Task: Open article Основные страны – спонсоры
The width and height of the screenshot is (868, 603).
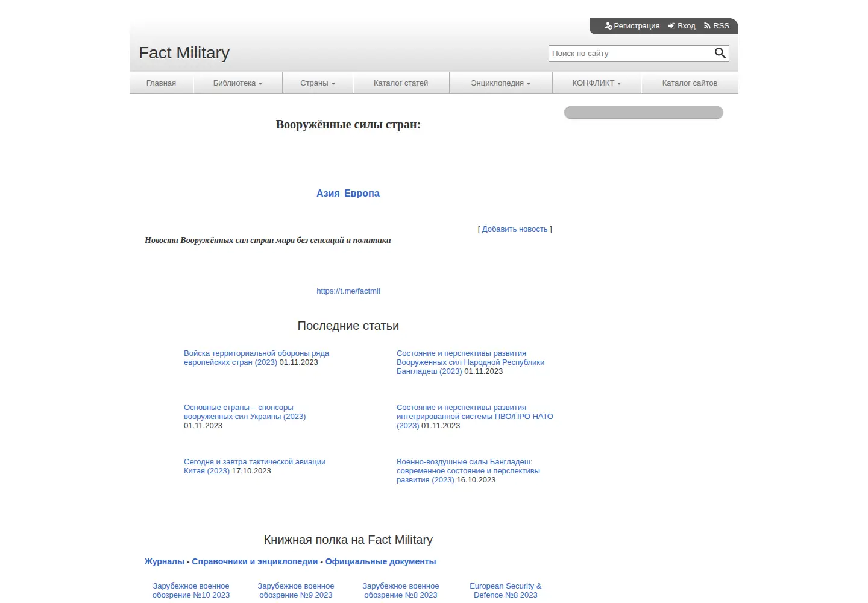Action: (245, 412)
